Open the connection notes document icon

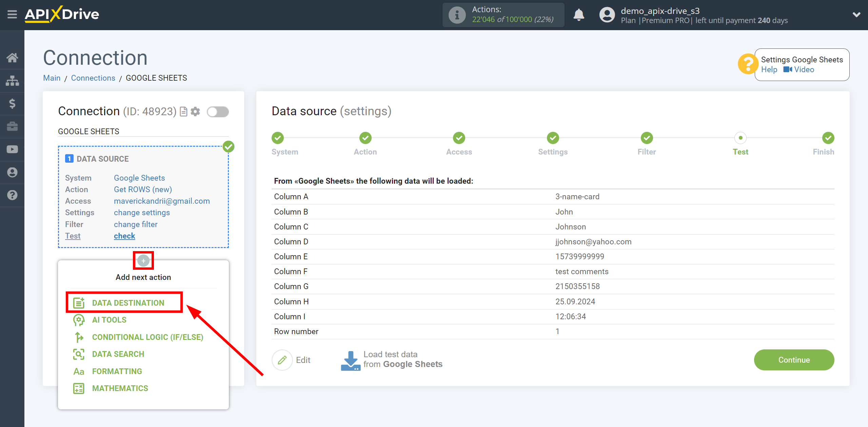point(183,111)
